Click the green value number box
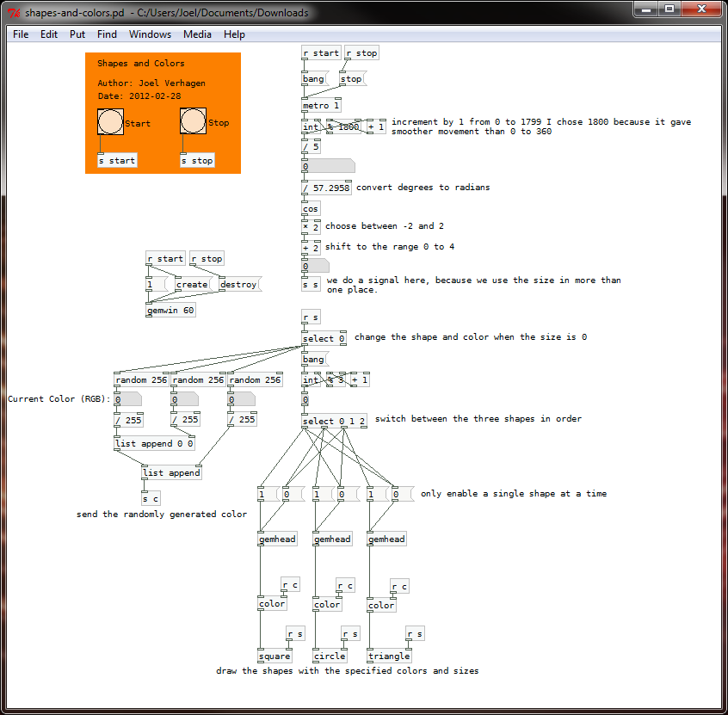The width and height of the screenshot is (728, 715). [184, 399]
